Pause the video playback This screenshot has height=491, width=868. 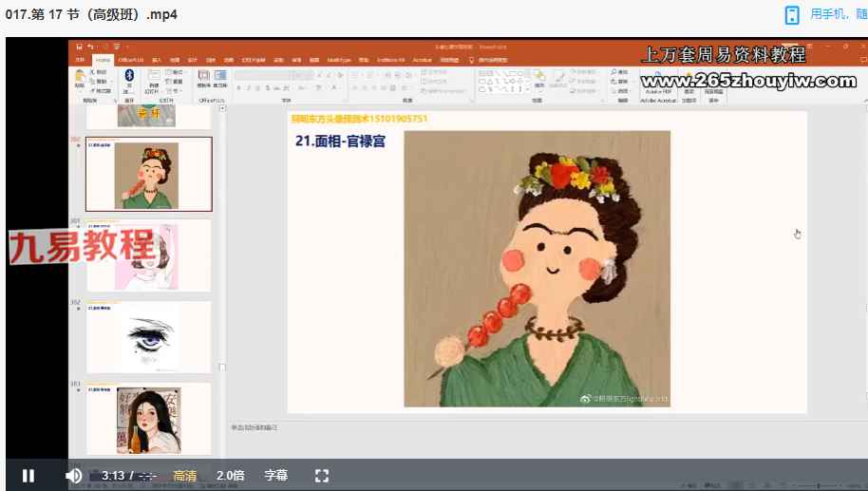click(x=28, y=476)
